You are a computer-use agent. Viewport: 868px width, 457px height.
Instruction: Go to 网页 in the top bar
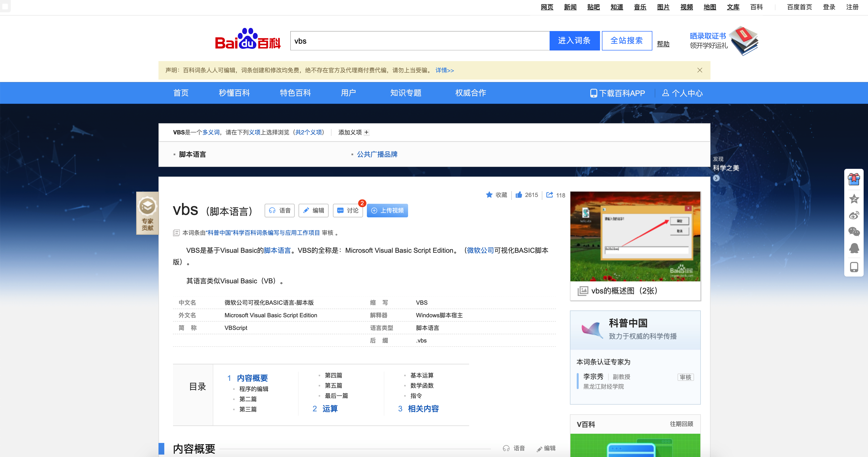pyautogui.click(x=547, y=7)
